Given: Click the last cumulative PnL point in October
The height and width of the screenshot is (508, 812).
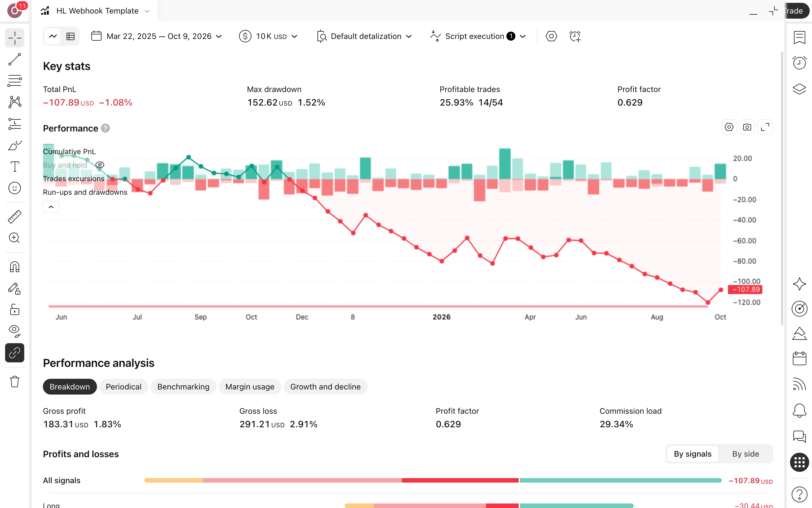Looking at the screenshot, I should click(721, 290).
